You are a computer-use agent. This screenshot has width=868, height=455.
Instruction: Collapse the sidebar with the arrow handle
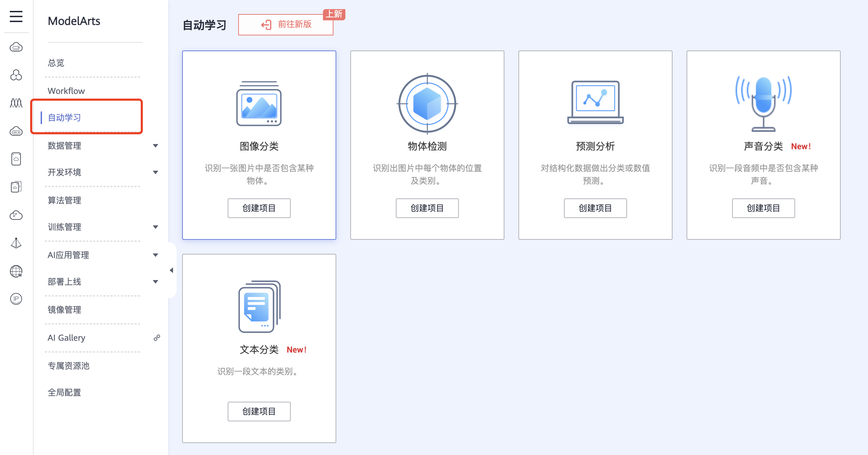point(171,270)
